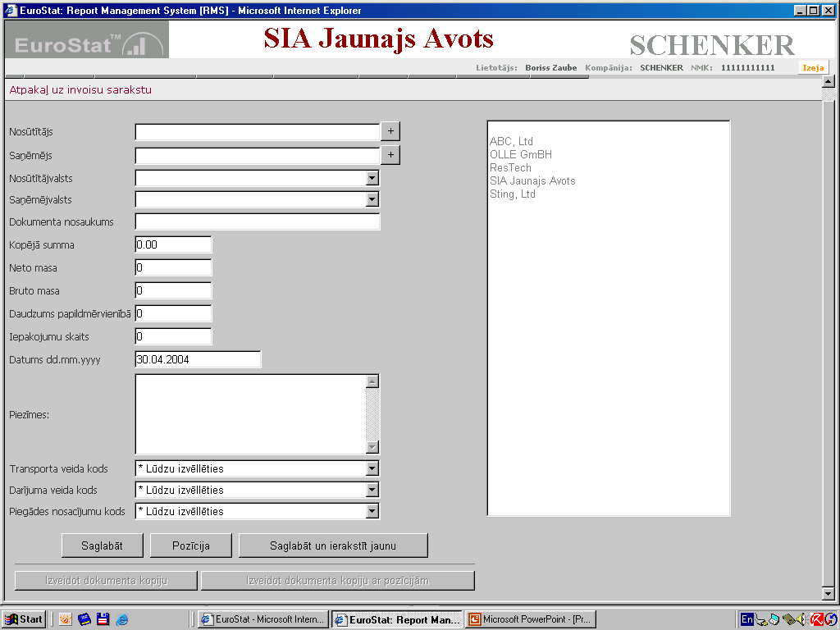Image resolution: width=840 pixels, height=630 pixels.
Task: Expand the Piegādes nosacījumu kods dropdown
Action: click(372, 511)
